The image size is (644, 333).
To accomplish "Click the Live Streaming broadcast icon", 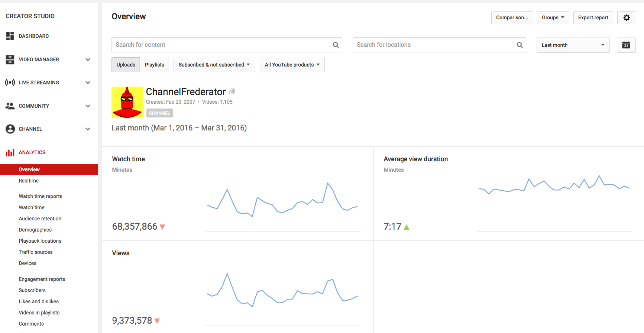I will click(10, 83).
